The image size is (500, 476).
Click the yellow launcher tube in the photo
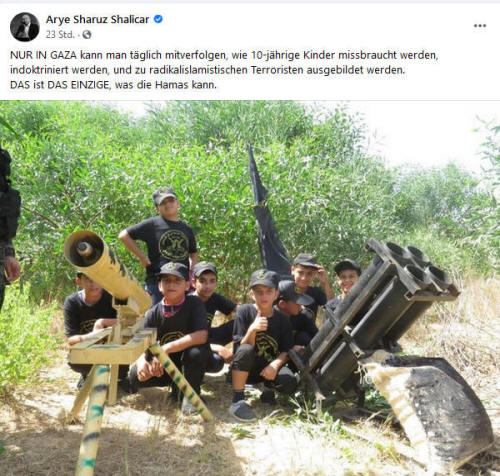click(107, 268)
